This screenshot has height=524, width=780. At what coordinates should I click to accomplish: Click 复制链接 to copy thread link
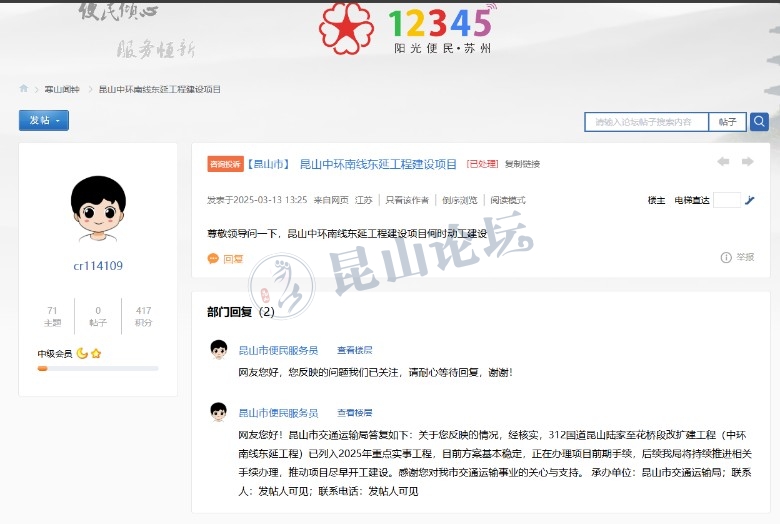pyautogui.click(x=522, y=164)
